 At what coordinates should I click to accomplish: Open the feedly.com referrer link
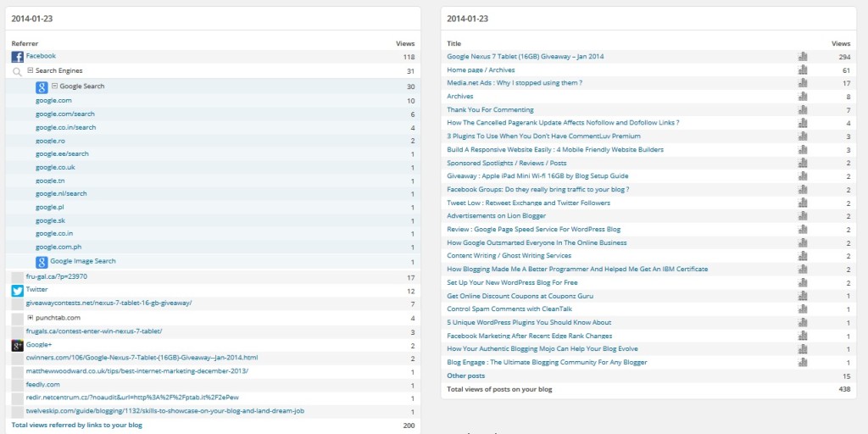42,384
